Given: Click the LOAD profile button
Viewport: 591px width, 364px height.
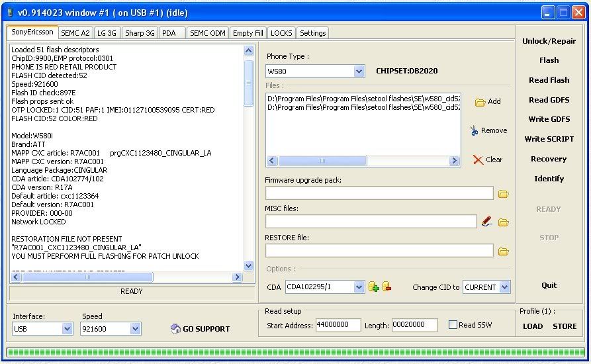Looking at the screenshot, I should [533, 326].
